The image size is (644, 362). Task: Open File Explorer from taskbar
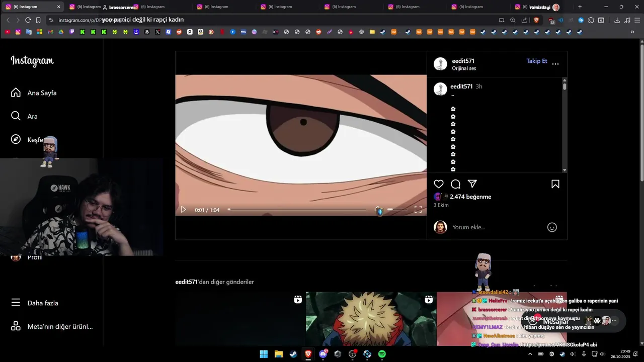coord(278,354)
